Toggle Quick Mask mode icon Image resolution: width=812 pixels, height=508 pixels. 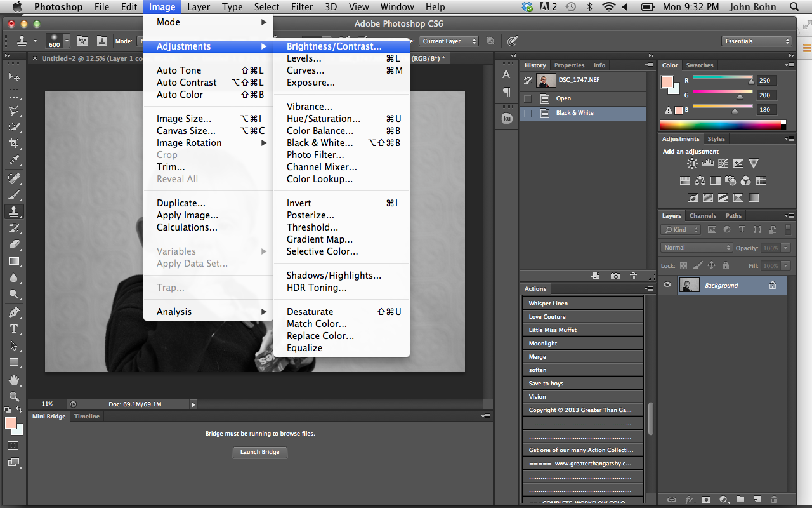tap(13, 446)
